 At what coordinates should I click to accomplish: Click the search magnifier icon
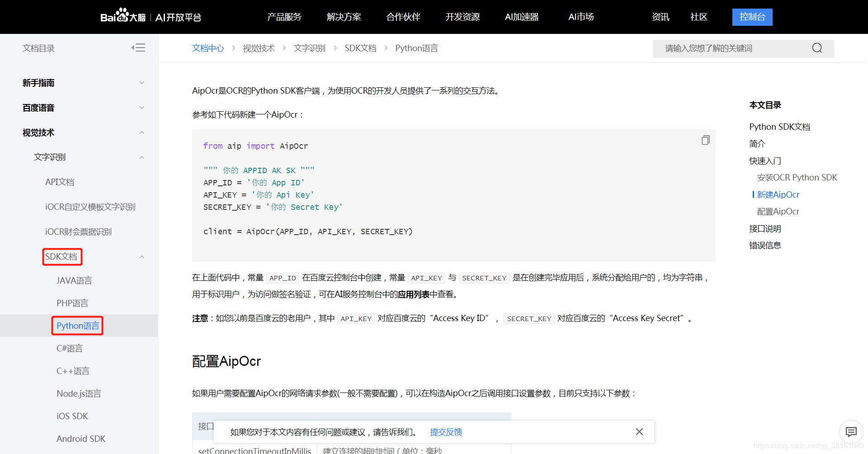click(x=816, y=47)
